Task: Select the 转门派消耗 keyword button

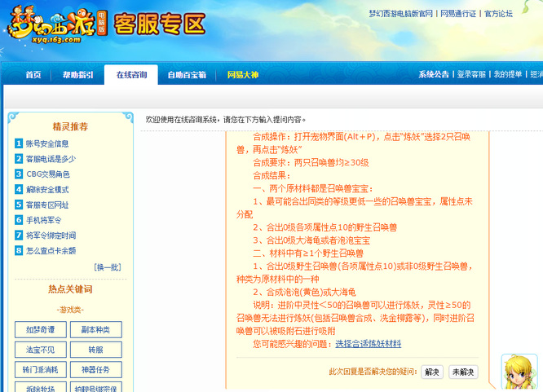Action: [41, 369]
